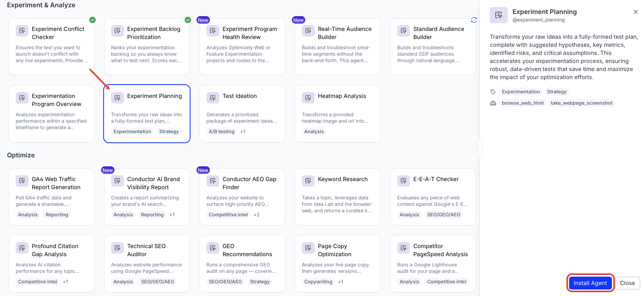The height and width of the screenshot is (296, 644).
Task: Expand +1 tags on Conductor AI Brand card
Action: [x=172, y=215]
